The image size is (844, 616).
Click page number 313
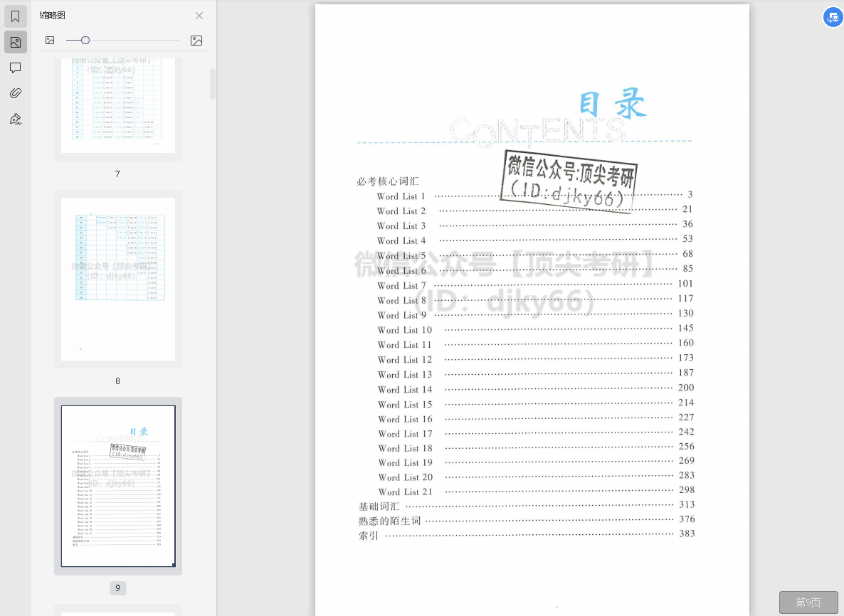pyautogui.click(x=687, y=504)
